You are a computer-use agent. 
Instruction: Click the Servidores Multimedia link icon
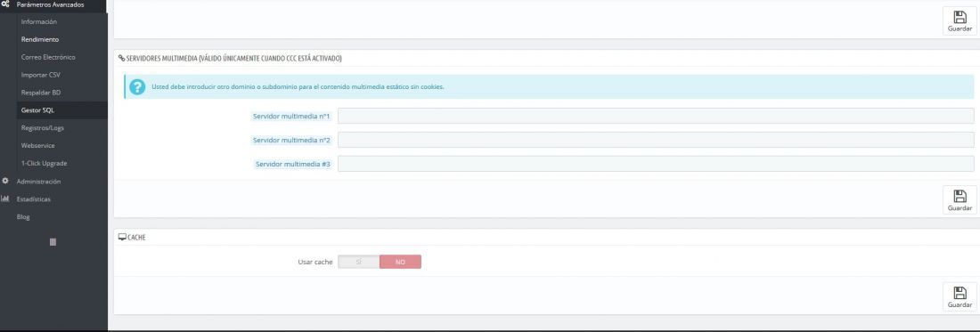(x=121, y=59)
